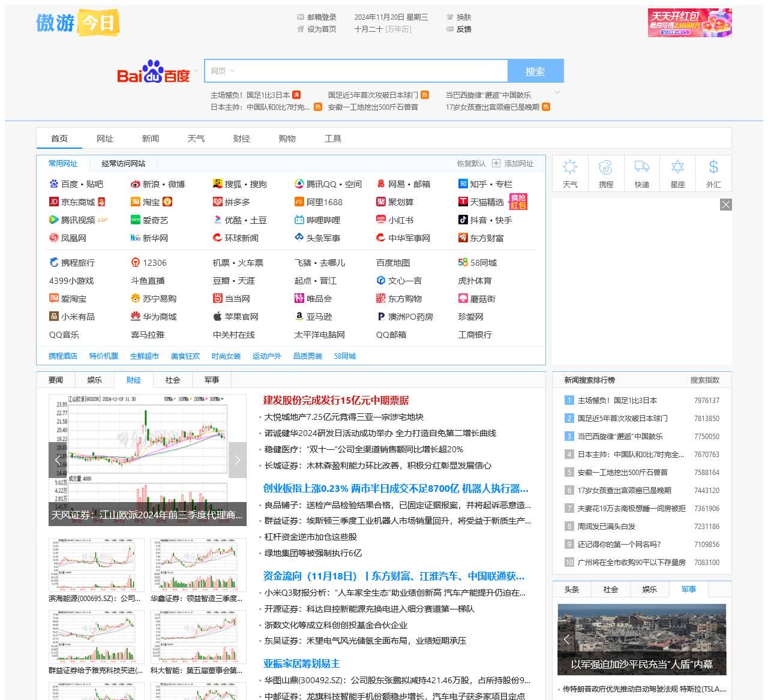Click the 天天开红包 banner ad
Screen dimensions: 768x700
690,23
